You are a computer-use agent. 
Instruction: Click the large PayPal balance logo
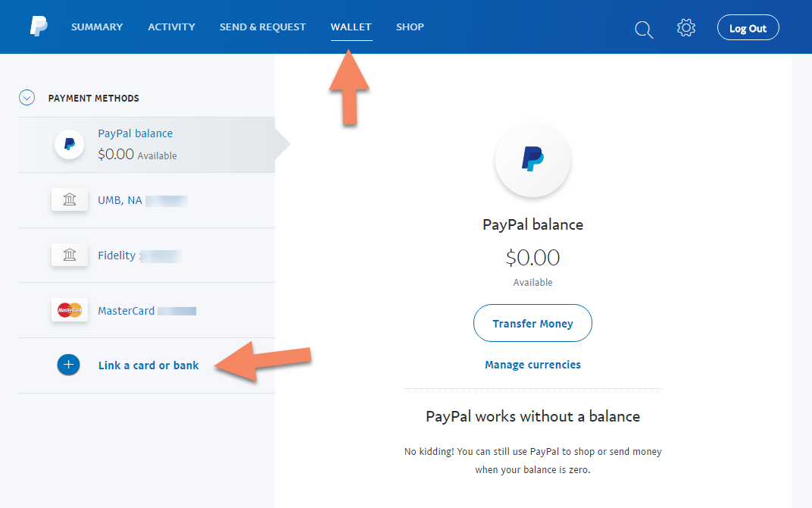click(x=533, y=160)
